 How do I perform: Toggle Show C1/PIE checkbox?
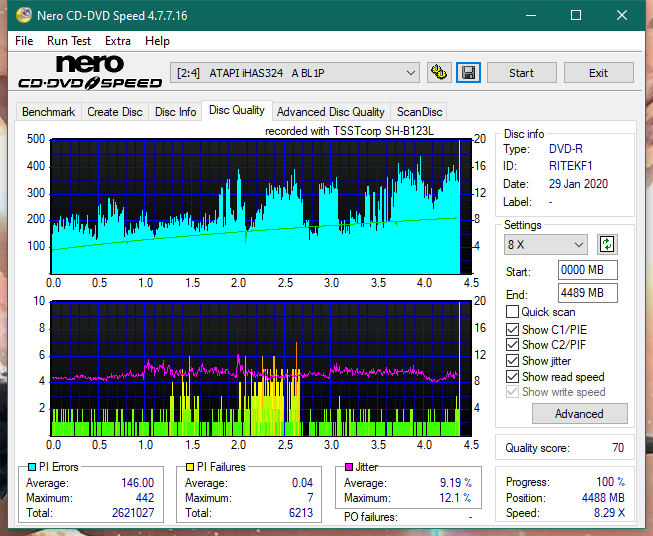pyautogui.click(x=512, y=329)
